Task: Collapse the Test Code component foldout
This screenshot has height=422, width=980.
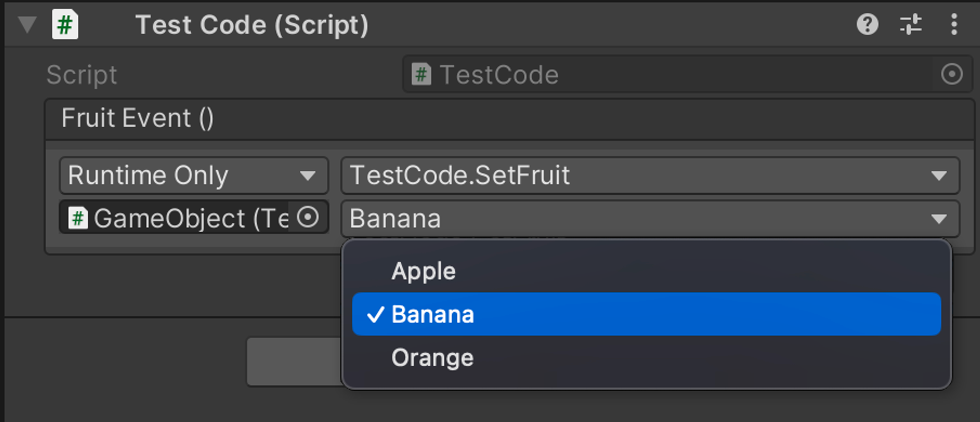Action: pos(27,24)
